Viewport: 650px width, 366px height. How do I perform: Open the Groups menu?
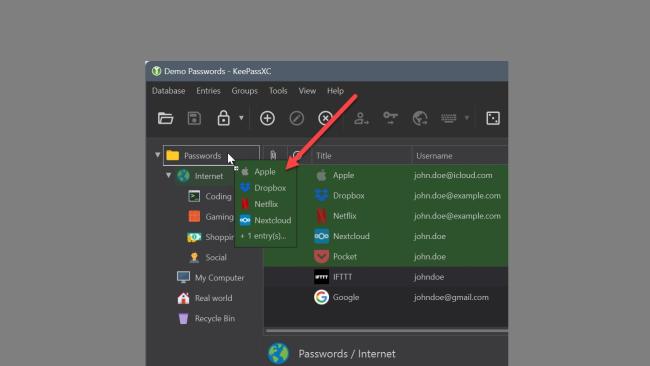[245, 91]
